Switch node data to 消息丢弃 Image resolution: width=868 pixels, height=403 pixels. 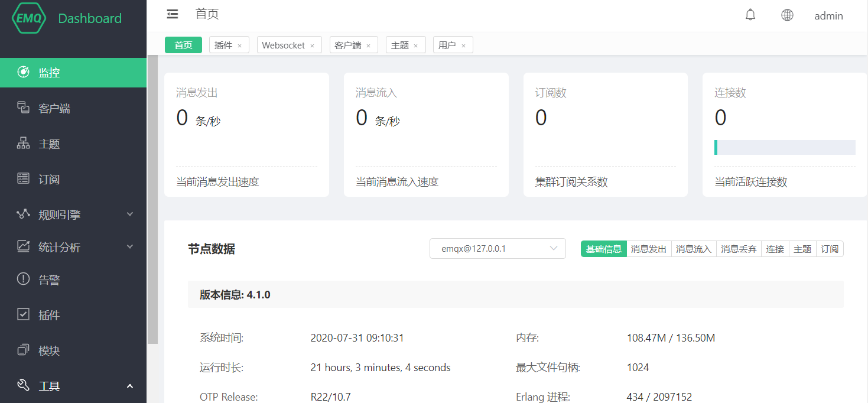coord(739,249)
